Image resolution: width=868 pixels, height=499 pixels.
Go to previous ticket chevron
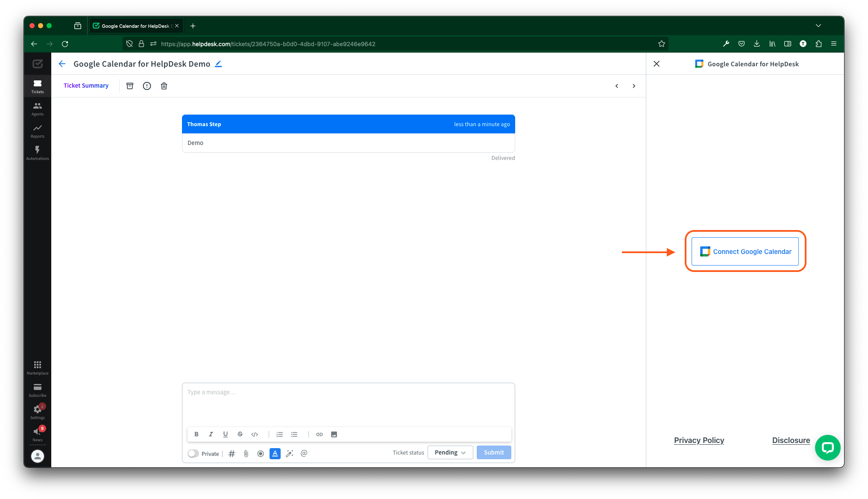tap(617, 86)
